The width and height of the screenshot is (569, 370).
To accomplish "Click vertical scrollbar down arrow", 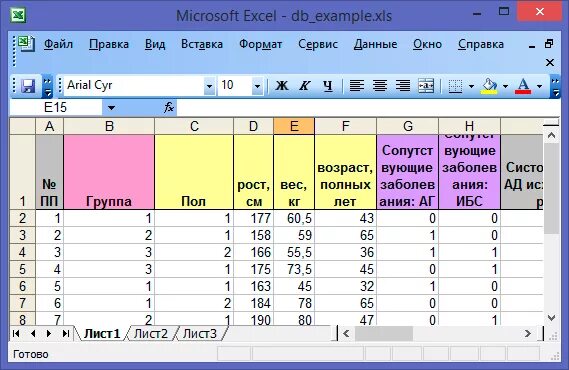I will 552,318.
